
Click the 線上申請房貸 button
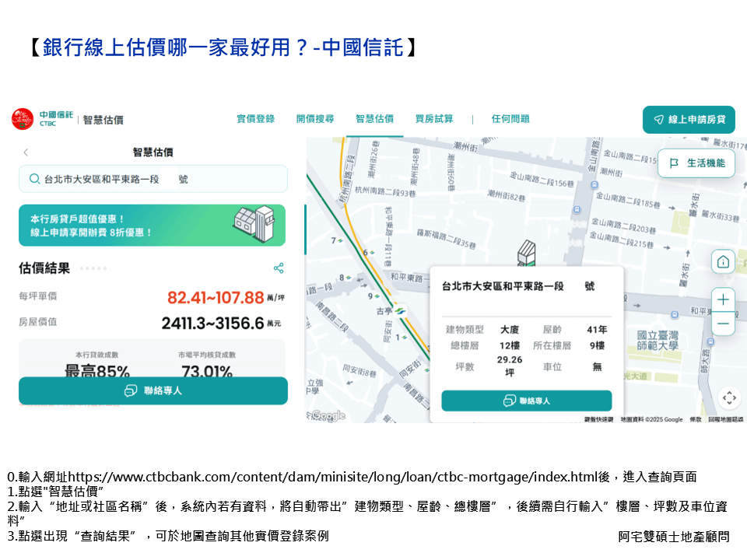click(689, 120)
